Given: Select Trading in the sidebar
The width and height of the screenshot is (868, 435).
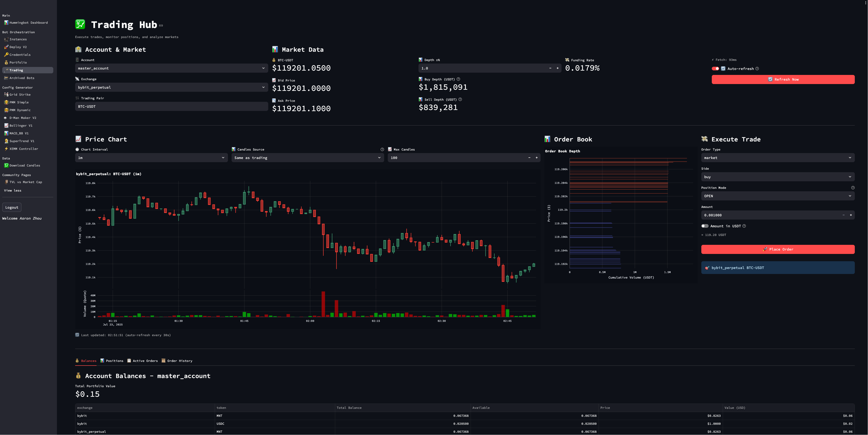Looking at the screenshot, I should pyautogui.click(x=28, y=70).
